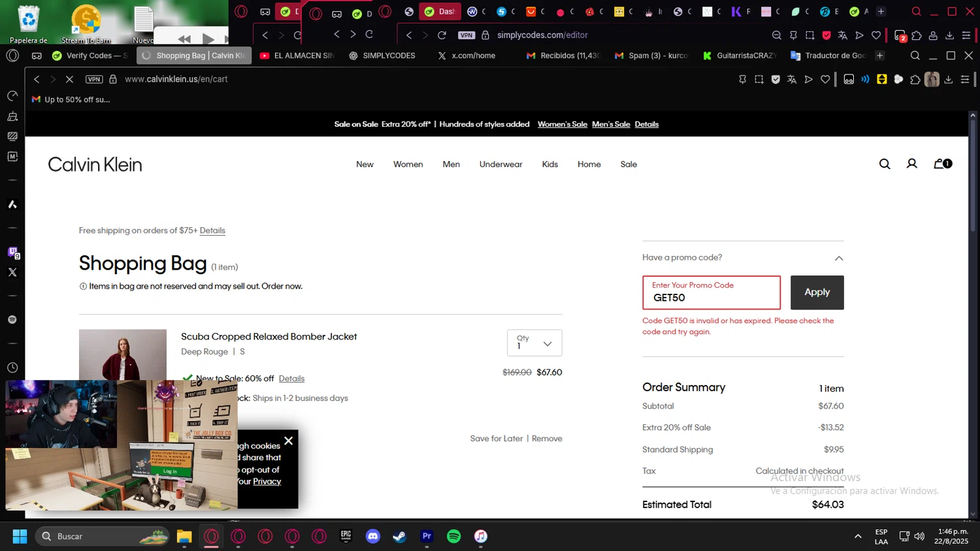This screenshot has width=980, height=551.
Task: Open the Qty quantity dropdown
Action: [534, 343]
